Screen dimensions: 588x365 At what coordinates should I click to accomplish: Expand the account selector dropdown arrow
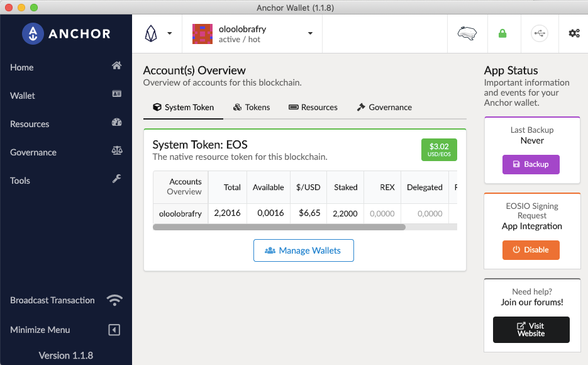click(x=310, y=33)
